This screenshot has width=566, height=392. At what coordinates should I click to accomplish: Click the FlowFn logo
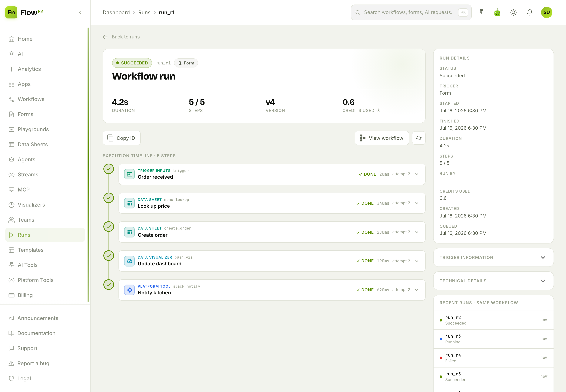[24, 12]
